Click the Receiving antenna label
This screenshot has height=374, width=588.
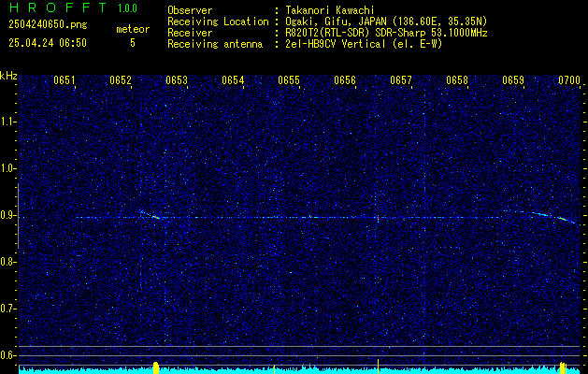tap(215, 44)
